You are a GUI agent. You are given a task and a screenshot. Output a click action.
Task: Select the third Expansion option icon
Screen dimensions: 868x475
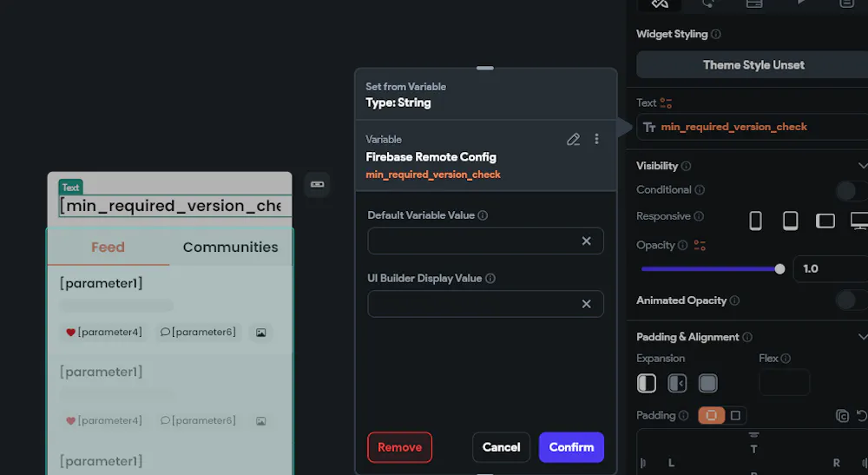[708, 383]
